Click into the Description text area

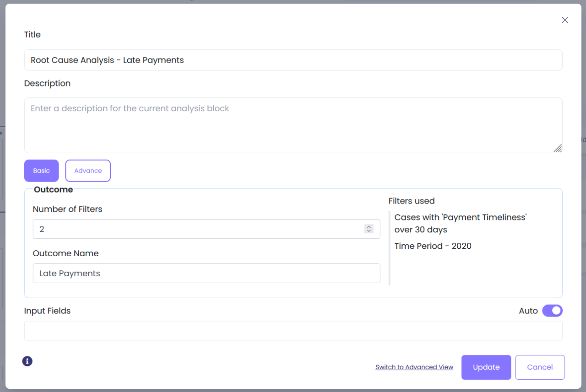(x=293, y=125)
